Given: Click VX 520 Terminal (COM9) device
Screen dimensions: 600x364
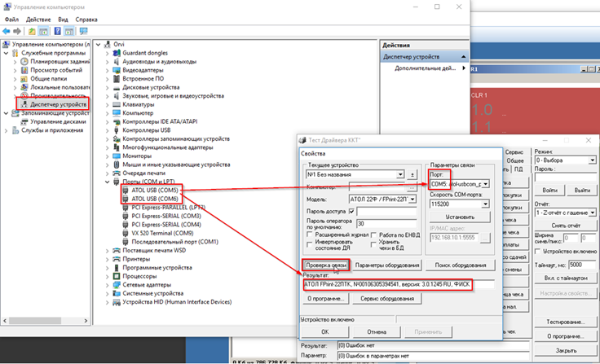Looking at the screenshot, I should coord(165,233).
